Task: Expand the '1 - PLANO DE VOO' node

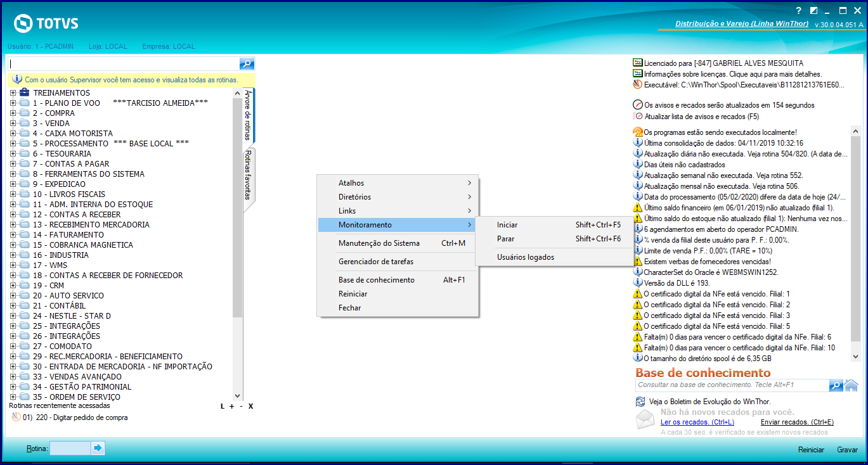Action: pos(13,103)
